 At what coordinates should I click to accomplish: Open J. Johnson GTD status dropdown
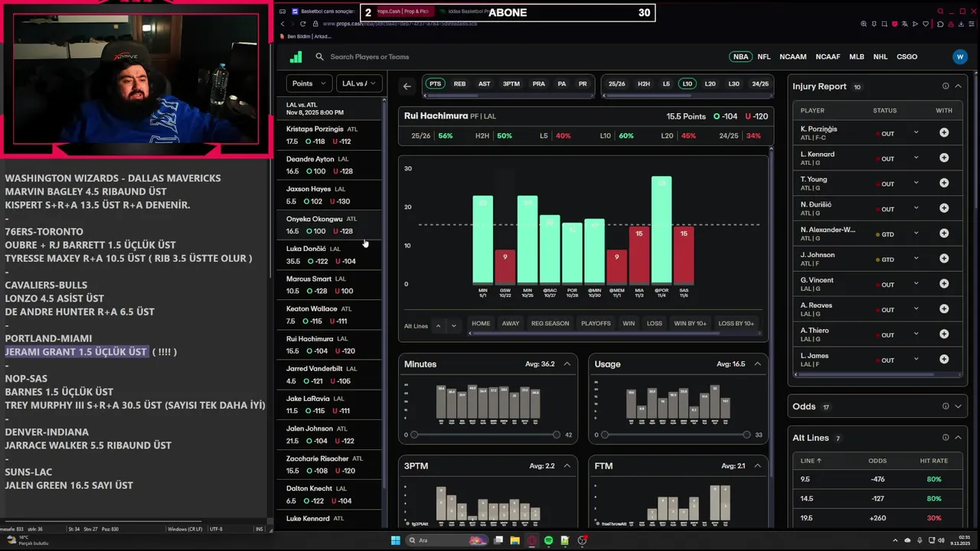click(x=916, y=259)
